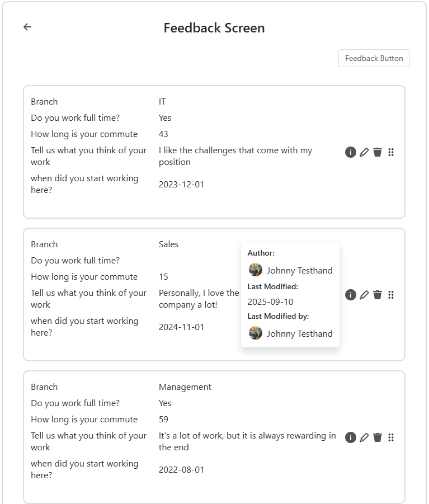This screenshot has width=429, height=504.
Task: Click drag handle on Management feedback card
Action: (x=391, y=437)
